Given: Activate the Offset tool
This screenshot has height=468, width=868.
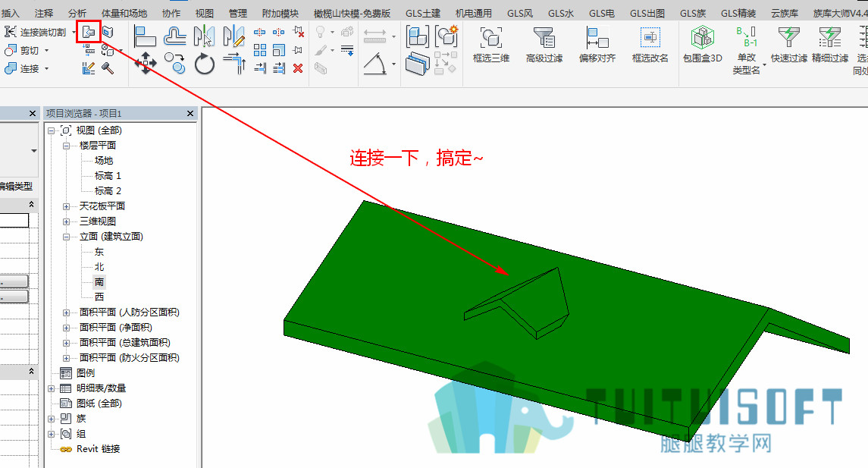Looking at the screenshot, I should [x=174, y=36].
